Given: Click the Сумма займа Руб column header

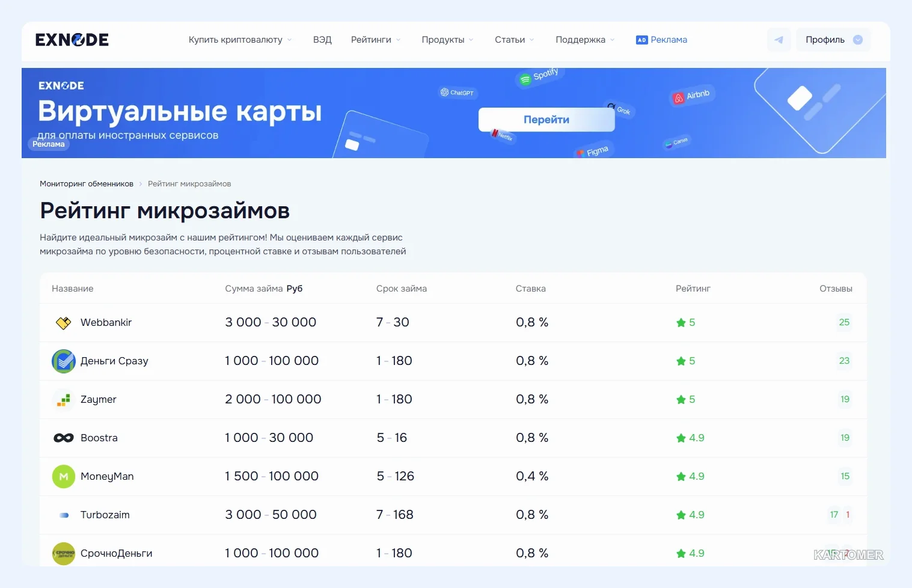Looking at the screenshot, I should click(264, 289).
